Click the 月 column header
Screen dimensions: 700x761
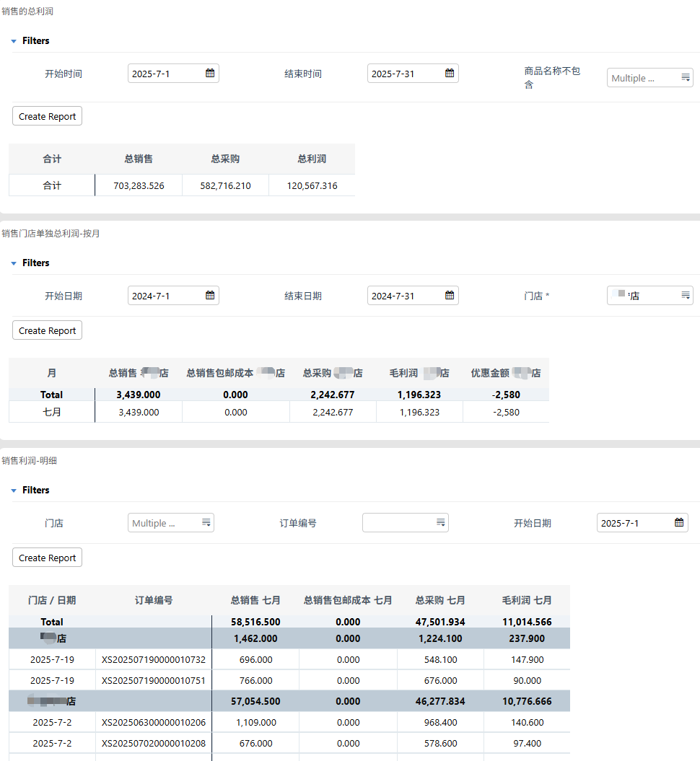(51, 373)
